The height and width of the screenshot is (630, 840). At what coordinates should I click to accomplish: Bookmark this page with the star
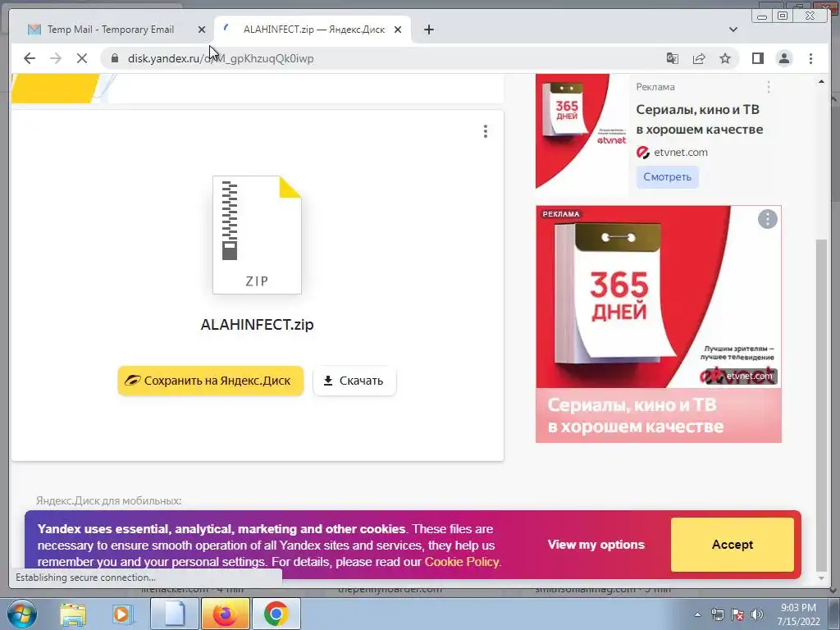click(725, 58)
